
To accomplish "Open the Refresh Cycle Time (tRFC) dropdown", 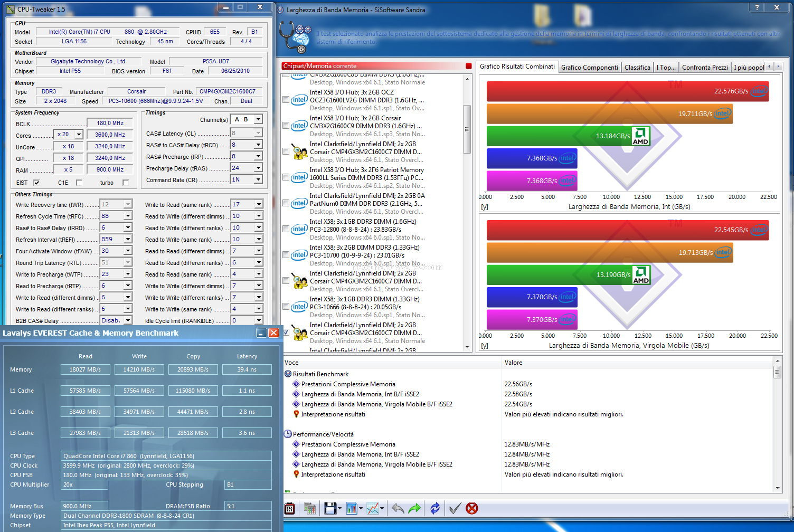I will (128, 216).
